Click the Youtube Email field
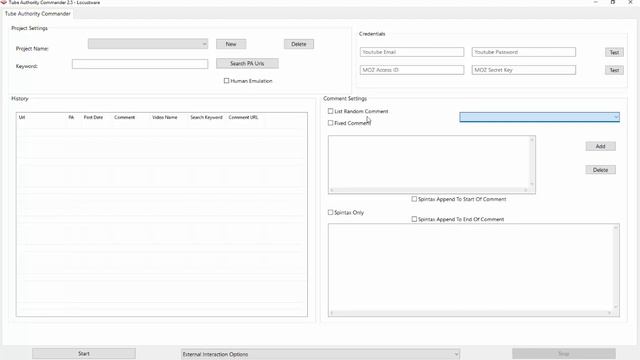The image size is (640, 360). click(x=412, y=52)
